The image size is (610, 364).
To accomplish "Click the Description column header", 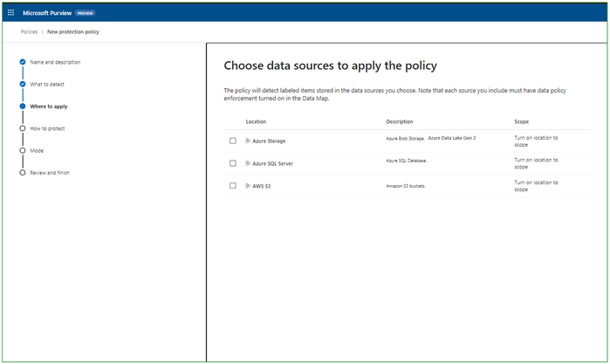I will (400, 121).
